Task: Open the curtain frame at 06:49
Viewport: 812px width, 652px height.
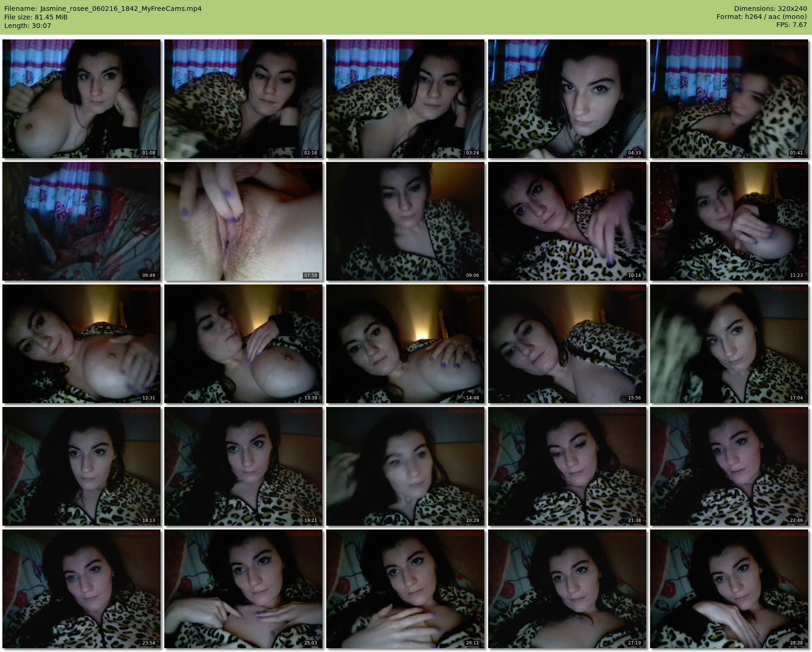Action: pyautogui.click(x=82, y=221)
